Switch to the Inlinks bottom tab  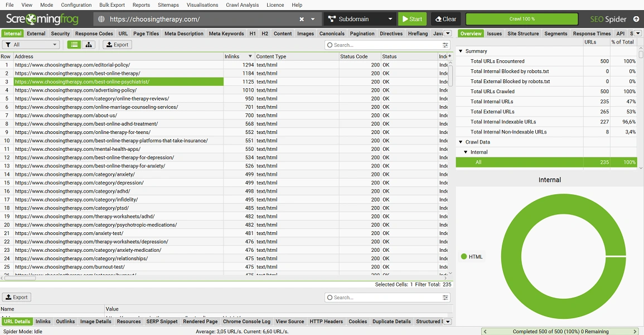43,322
